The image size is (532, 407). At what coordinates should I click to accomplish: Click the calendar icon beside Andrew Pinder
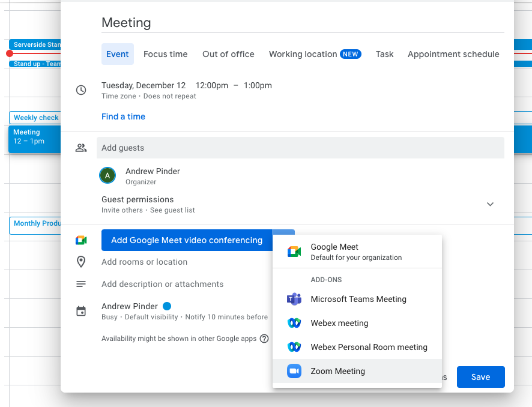tap(81, 311)
